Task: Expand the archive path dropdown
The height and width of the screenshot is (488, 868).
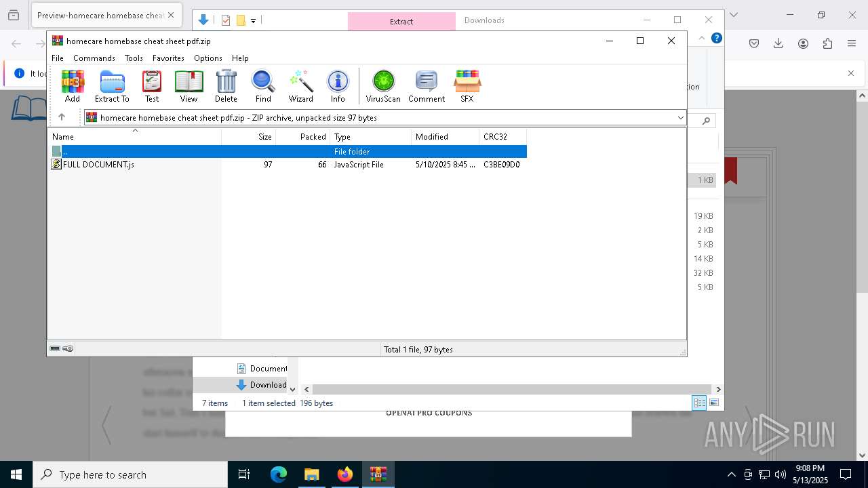Action: click(x=680, y=118)
